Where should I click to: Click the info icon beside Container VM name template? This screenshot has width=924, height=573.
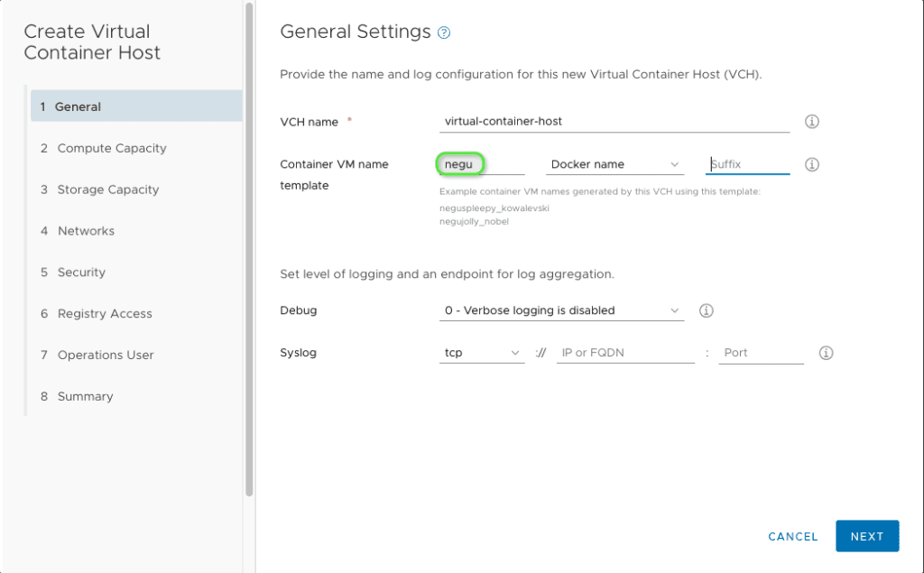[810, 164]
